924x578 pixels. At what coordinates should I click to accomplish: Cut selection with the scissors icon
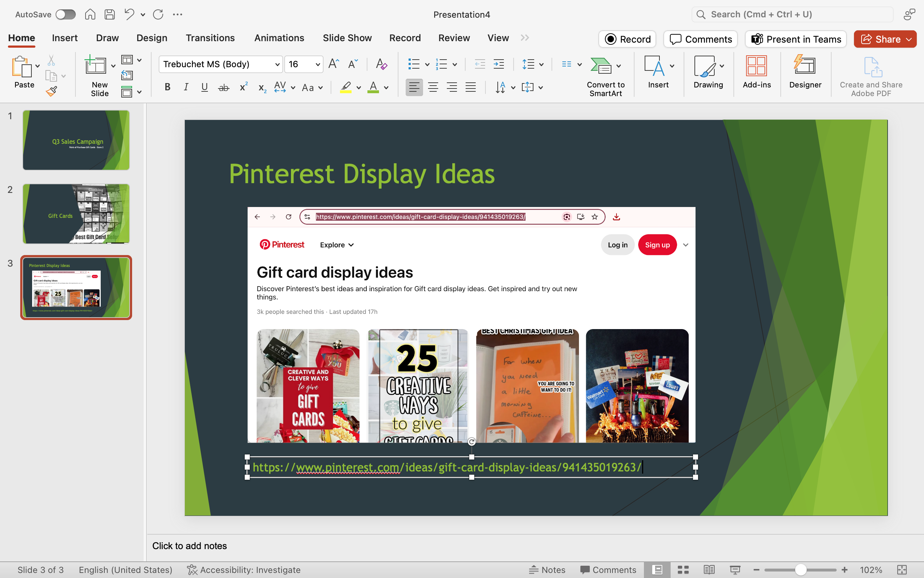click(51, 60)
